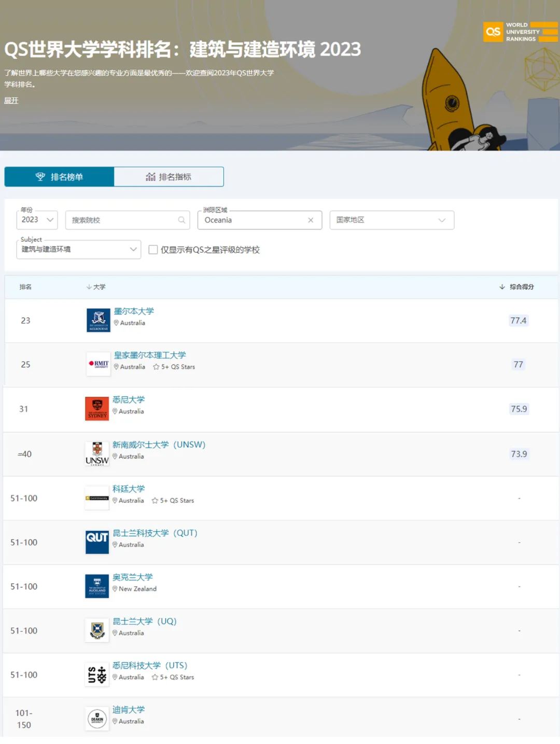Click the 展开 expand link in the banner
Image resolution: width=560 pixels, height=744 pixels.
tap(11, 101)
